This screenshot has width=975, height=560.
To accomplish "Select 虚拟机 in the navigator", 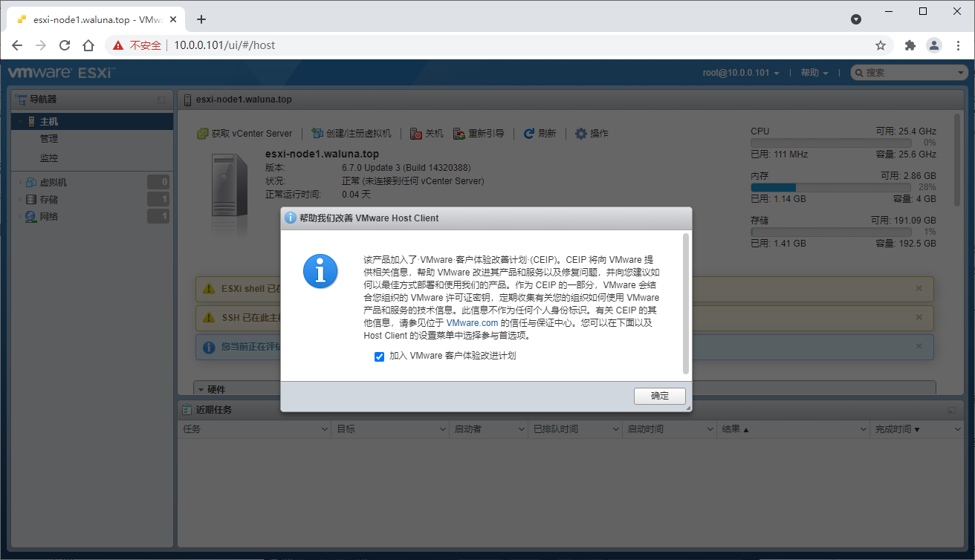I will pos(53,182).
